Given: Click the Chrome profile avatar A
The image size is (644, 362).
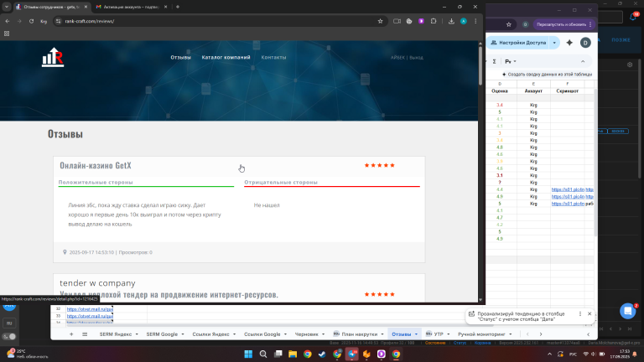Looking at the screenshot, I should [463, 21].
